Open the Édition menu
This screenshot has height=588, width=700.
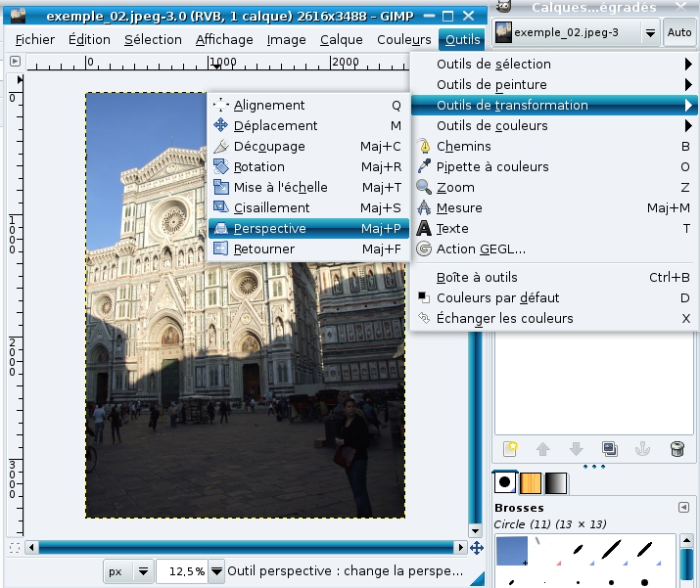89,40
